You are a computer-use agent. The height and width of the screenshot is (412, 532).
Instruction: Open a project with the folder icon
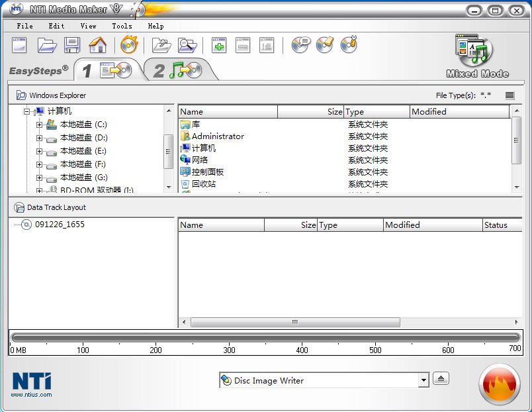pos(47,45)
